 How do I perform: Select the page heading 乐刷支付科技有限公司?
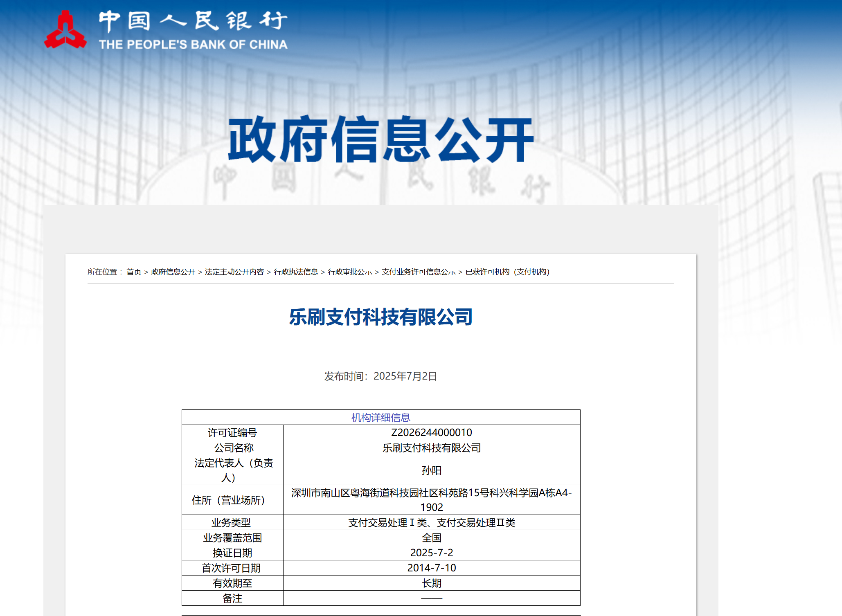(381, 317)
